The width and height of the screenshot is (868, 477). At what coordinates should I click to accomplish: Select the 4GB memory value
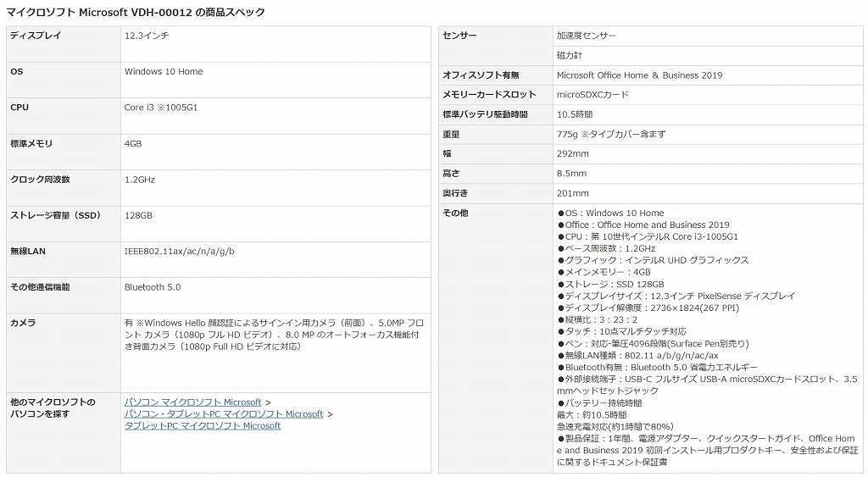tap(133, 143)
